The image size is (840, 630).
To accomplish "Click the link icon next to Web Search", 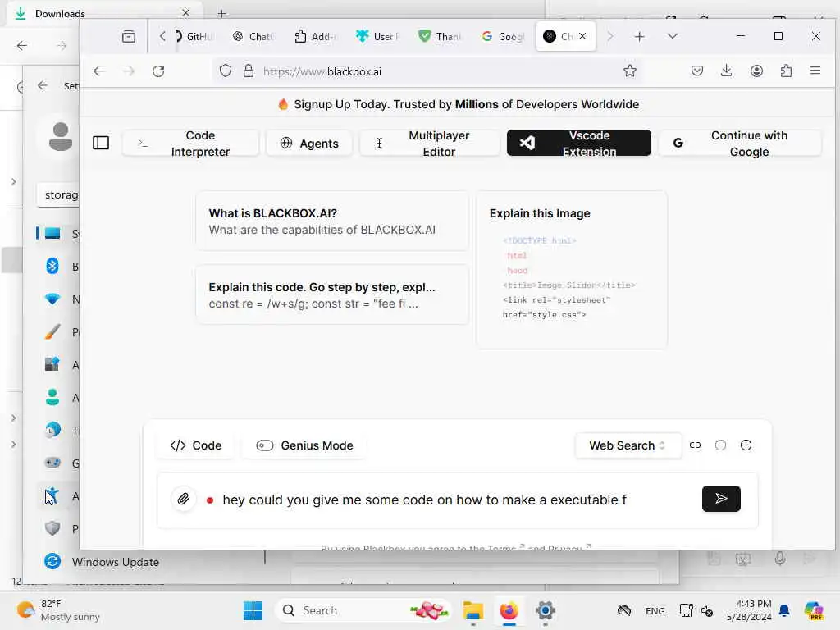I will point(695,445).
